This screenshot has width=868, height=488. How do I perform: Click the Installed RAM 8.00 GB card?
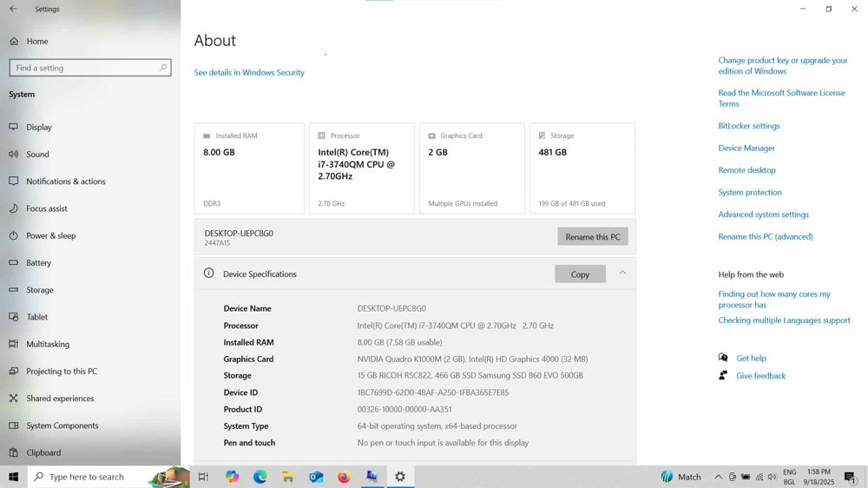coord(249,168)
